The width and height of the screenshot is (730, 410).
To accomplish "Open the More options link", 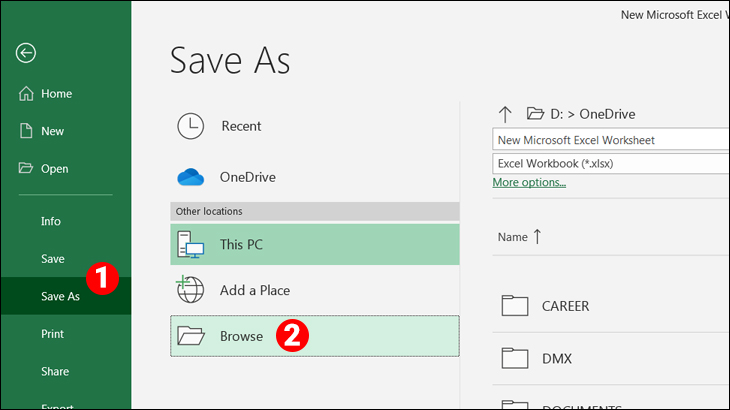I will [529, 182].
